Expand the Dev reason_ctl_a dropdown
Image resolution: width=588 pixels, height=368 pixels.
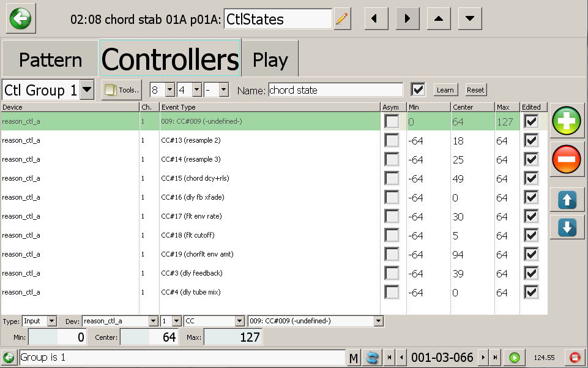(153, 321)
